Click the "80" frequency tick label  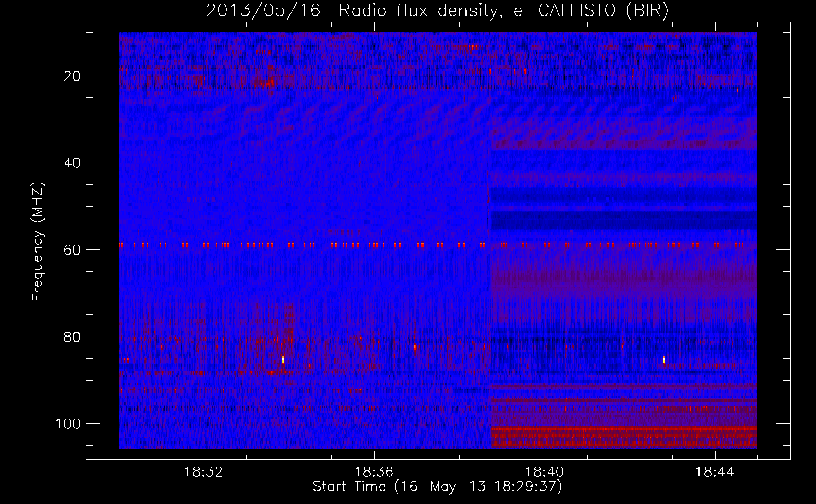pos(72,337)
